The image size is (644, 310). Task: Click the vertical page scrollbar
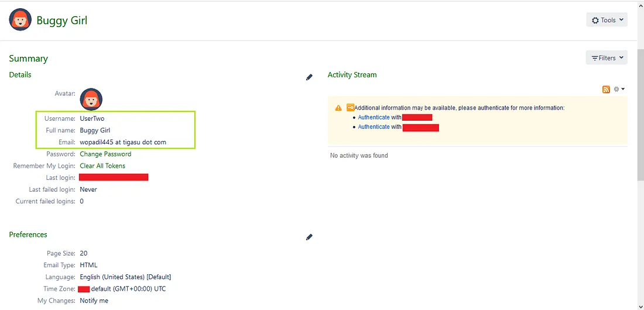[x=639, y=117]
